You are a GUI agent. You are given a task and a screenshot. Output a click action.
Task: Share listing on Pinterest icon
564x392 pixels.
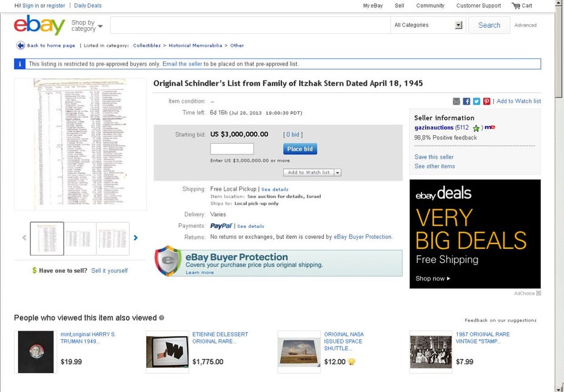(486, 101)
